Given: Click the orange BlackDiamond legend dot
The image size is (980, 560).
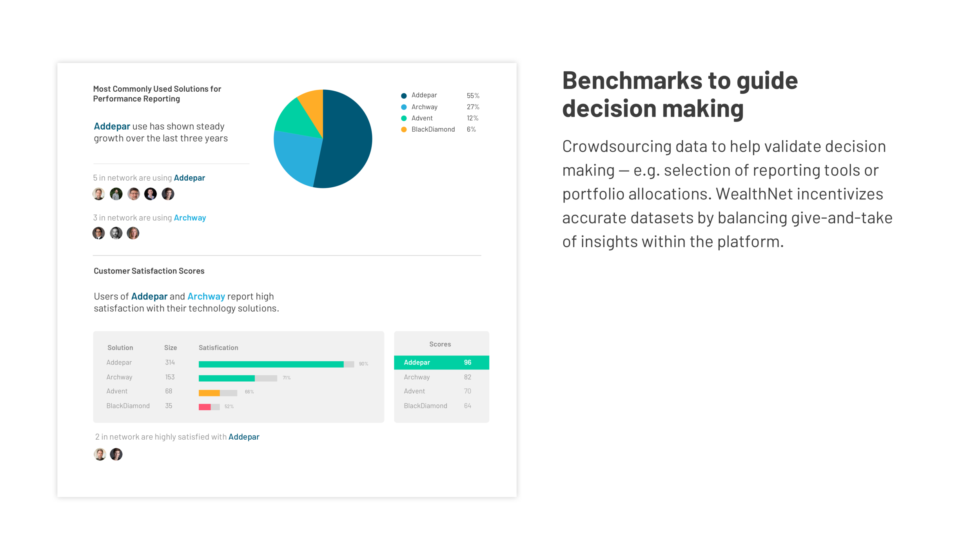Looking at the screenshot, I should tap(404, 129).
